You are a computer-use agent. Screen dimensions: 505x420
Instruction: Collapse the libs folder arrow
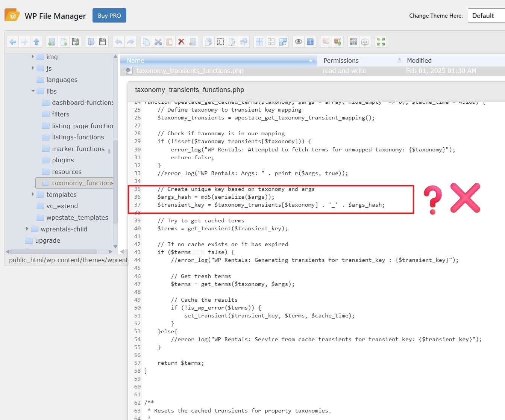tap(33, 91)
